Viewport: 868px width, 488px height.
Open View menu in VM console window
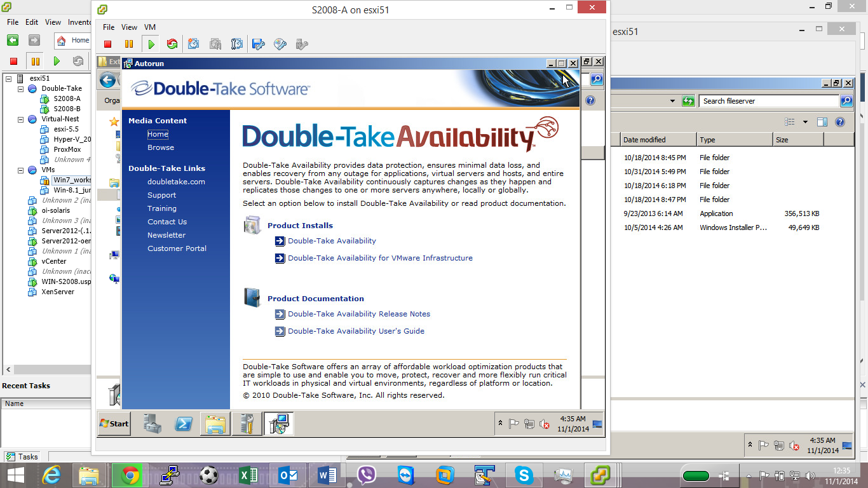point(129,27)
